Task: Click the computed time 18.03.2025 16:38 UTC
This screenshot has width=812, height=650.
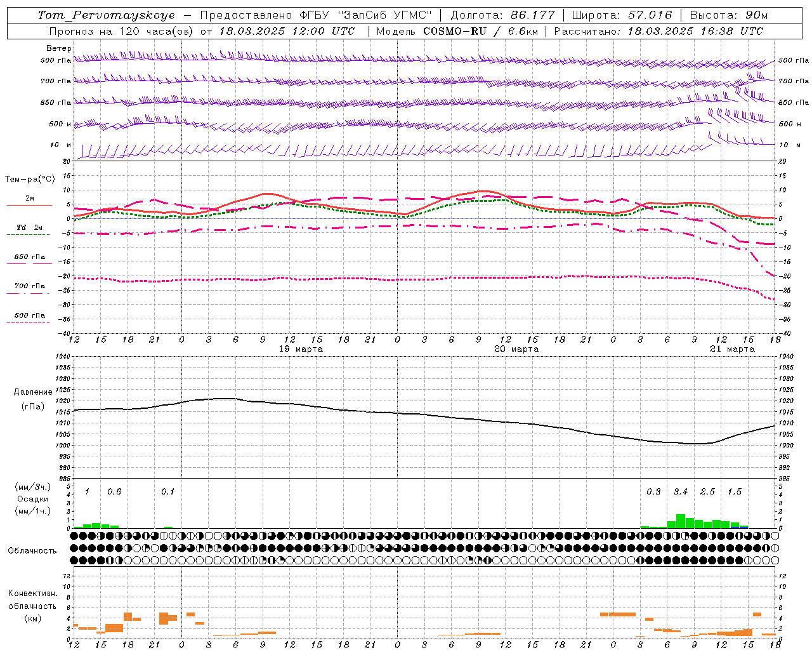Action: pyautogui.click(x=695, y=31)
